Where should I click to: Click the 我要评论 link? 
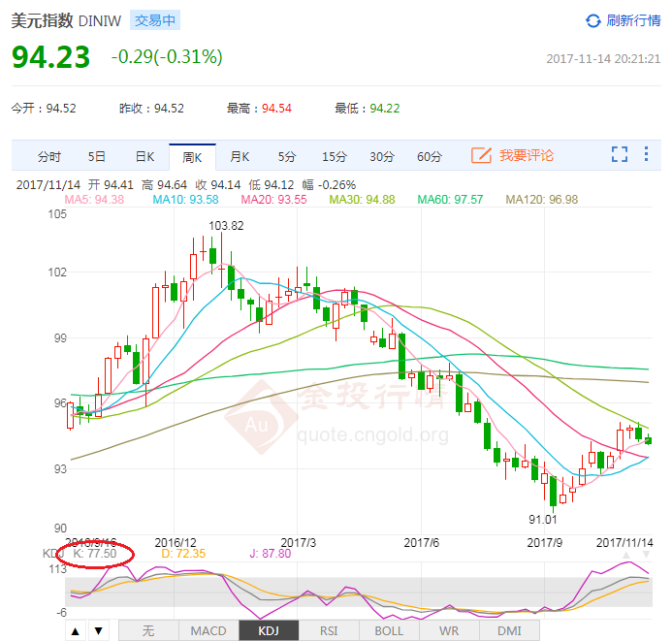point(527,155)
